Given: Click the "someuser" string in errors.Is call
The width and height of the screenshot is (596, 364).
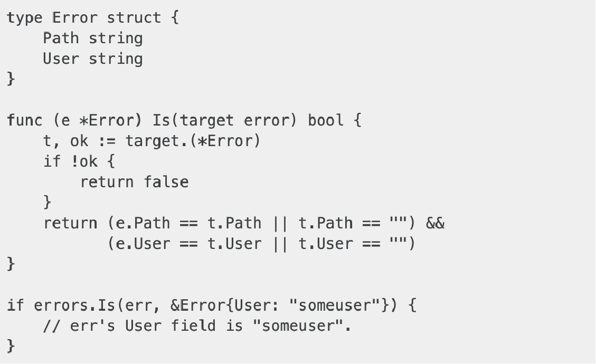Looking at the screenshot, I should (335, 305).
